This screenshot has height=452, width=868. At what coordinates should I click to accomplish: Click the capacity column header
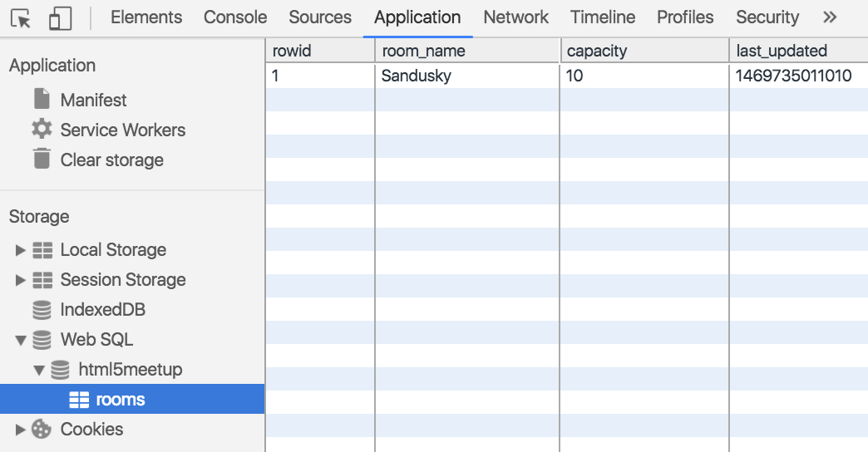644,51
